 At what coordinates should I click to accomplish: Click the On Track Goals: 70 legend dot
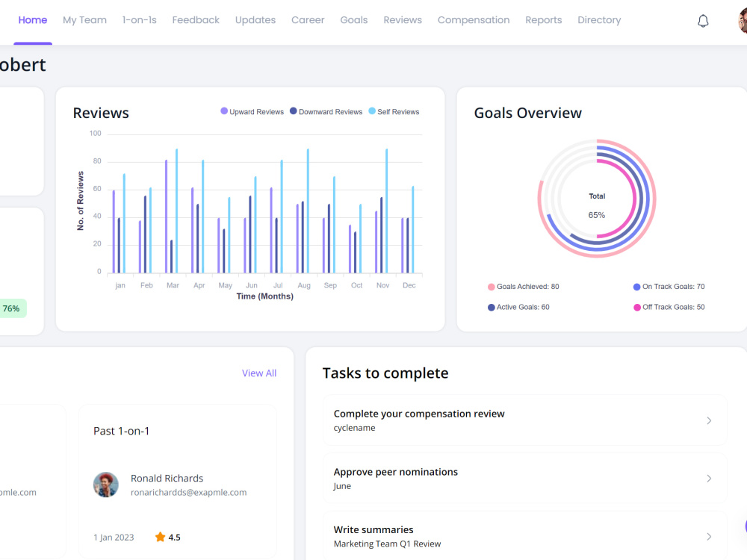click(x=637, y=287)
